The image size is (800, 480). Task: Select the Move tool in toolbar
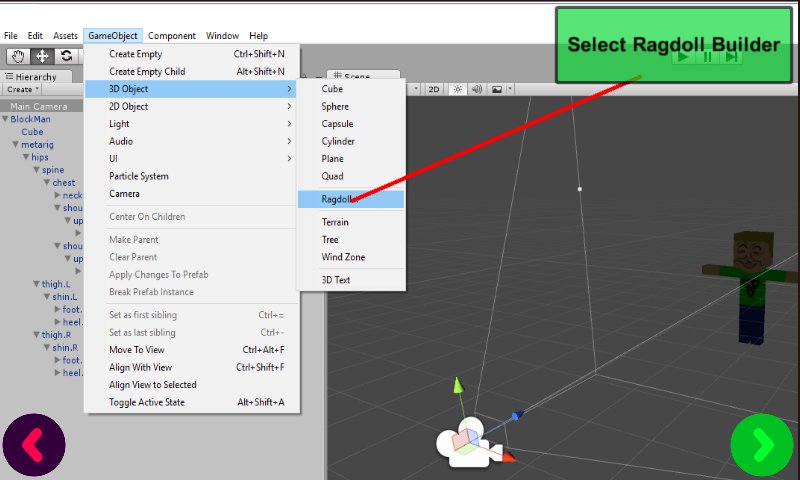42,56
